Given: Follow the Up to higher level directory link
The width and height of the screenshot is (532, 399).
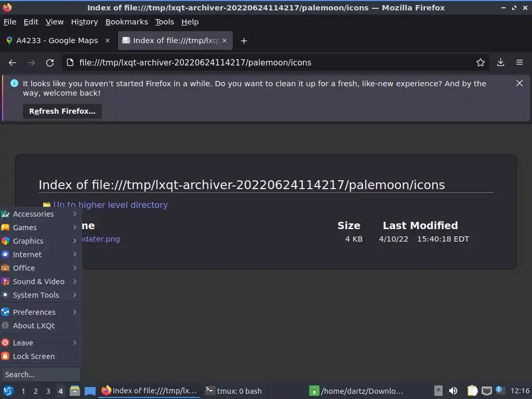Looking at the screenshot, I should pyautogui.click(x=111, y=205).
